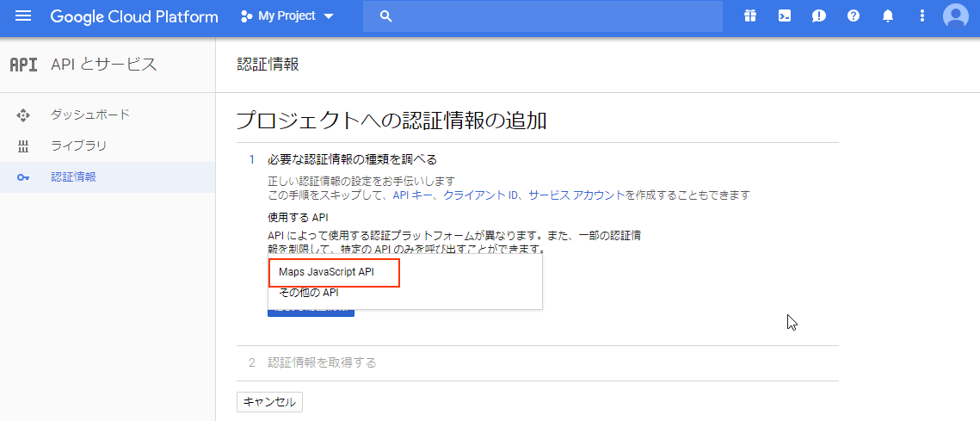Open the user account avatar

pos(956,16)
